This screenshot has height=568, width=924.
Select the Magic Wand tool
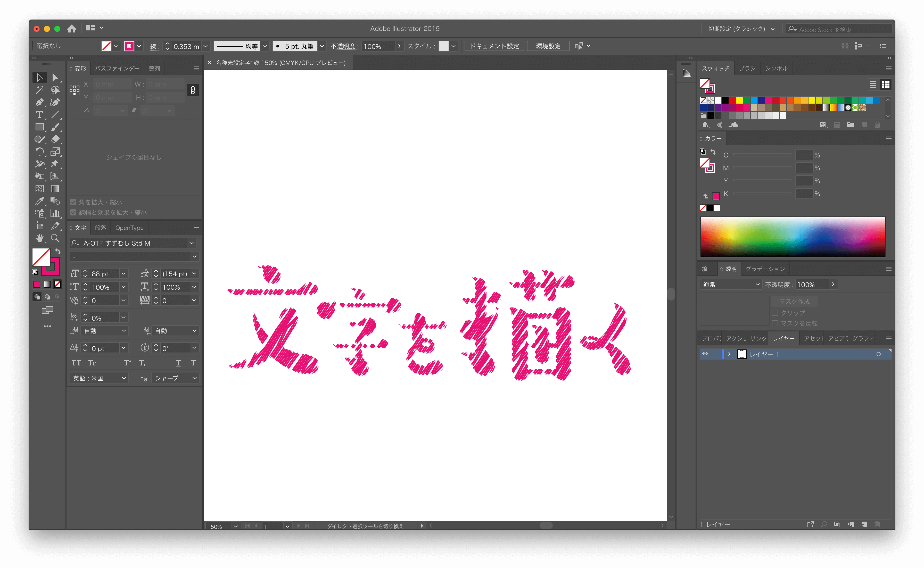click(x=39, y=90)
